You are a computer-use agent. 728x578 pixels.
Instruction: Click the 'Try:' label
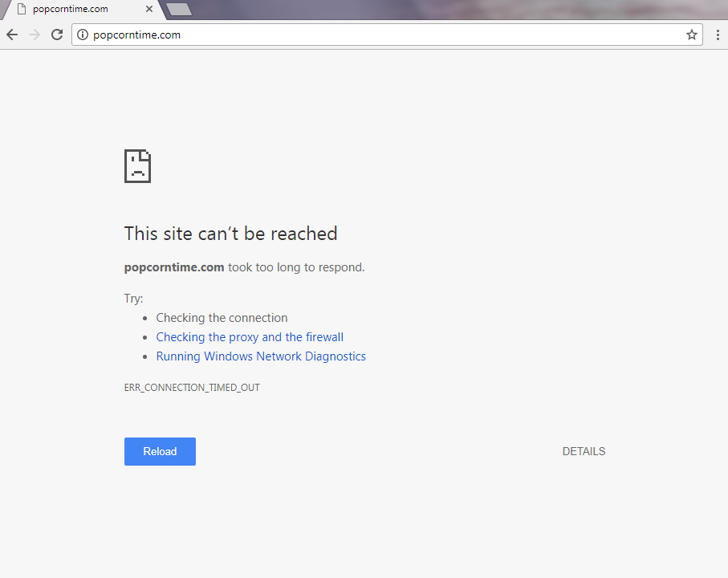pos(134,299)
